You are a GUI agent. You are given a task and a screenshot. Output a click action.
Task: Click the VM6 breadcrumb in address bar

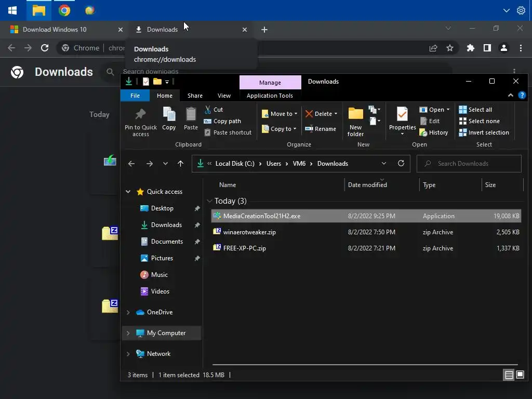coord(299,164)
